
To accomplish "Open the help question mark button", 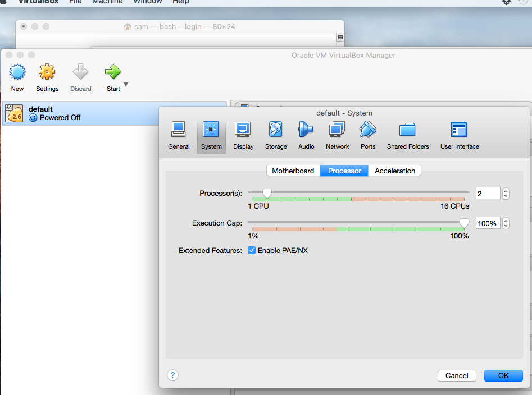I will (172, 375).
